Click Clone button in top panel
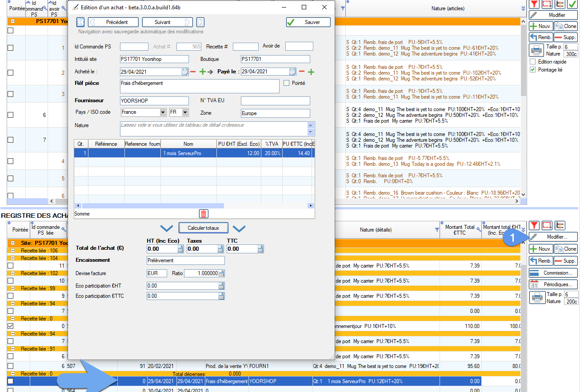 coord(566,26)
